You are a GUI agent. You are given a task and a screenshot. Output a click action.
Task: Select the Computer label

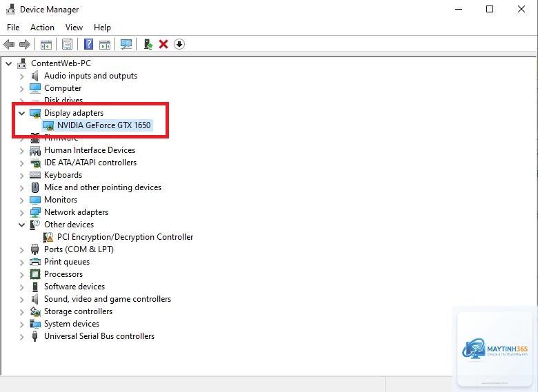[x=63, y=88]
